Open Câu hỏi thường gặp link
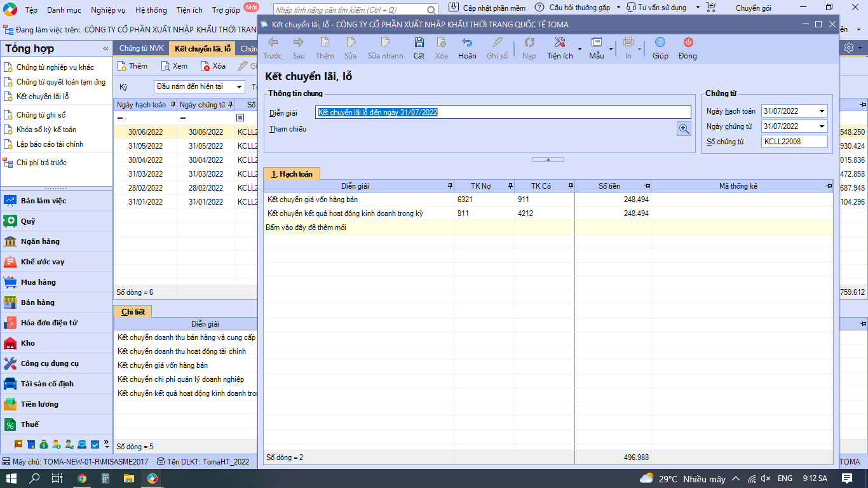The height and width of the screenshot is (488, 868). click(573, 8)
